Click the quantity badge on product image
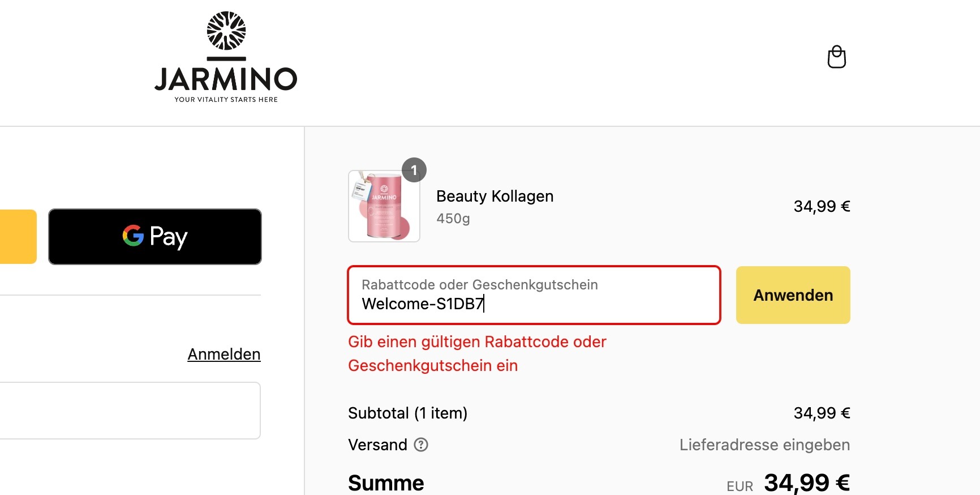Image resolution: width=980 pixels, height=495 pixels. 414,170
